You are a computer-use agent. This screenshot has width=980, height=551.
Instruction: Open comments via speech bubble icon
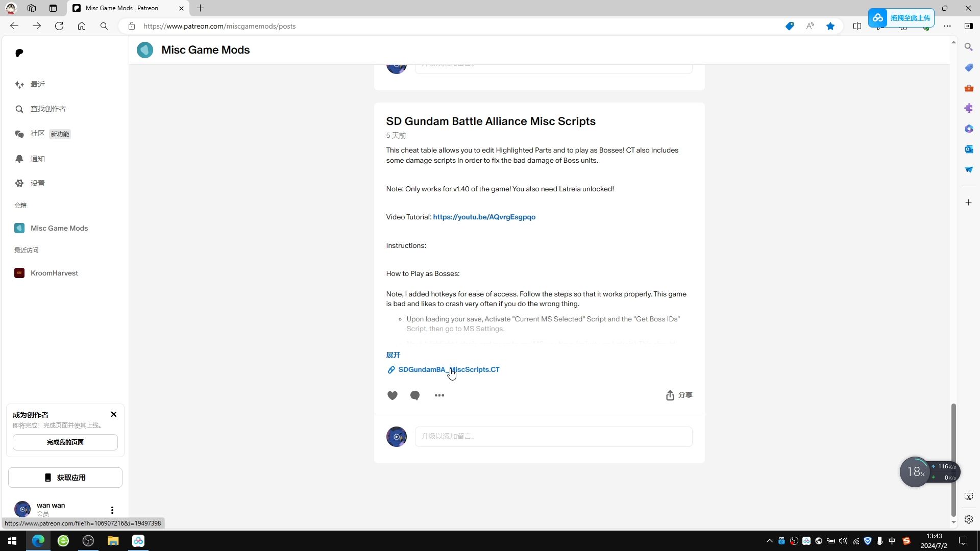415,396
